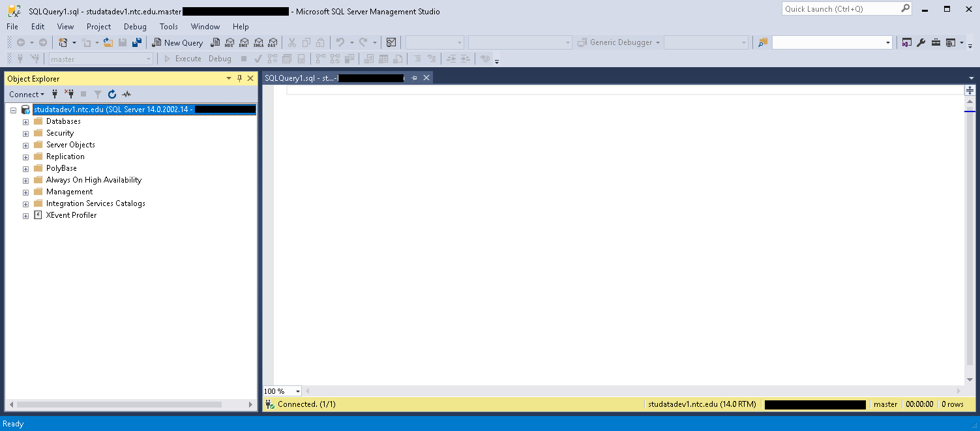980x431 pixels.
Task: Open the File menu
Action: (x=12, y=27)
